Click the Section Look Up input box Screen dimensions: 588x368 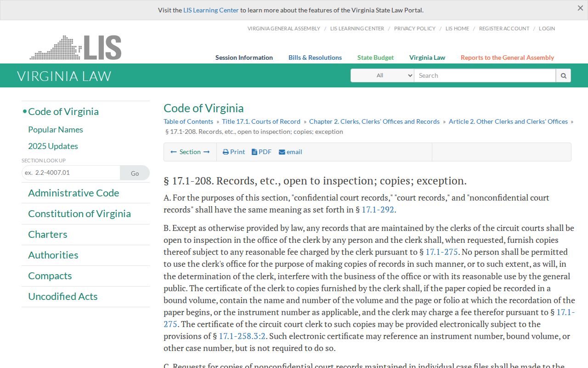[x=71, y=172]
